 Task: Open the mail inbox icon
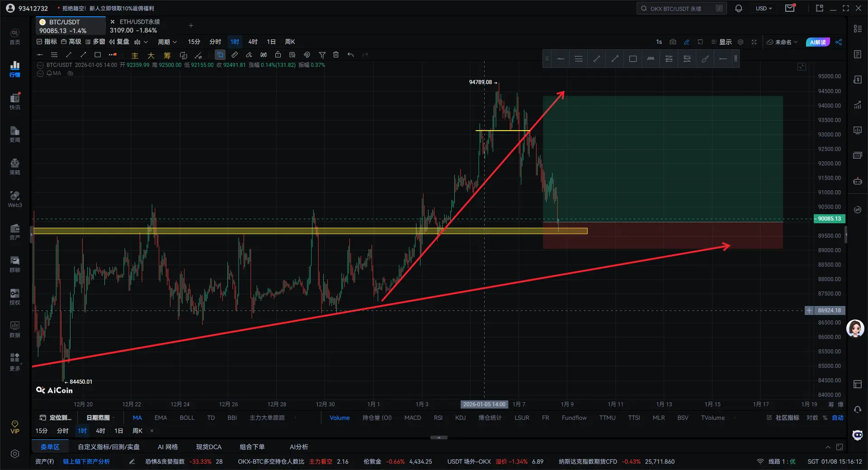790,8
